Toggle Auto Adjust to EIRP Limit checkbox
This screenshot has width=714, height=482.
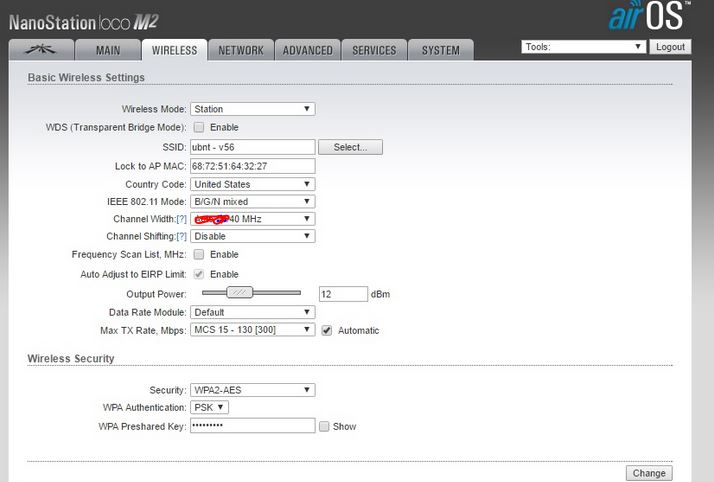point(199,274)
